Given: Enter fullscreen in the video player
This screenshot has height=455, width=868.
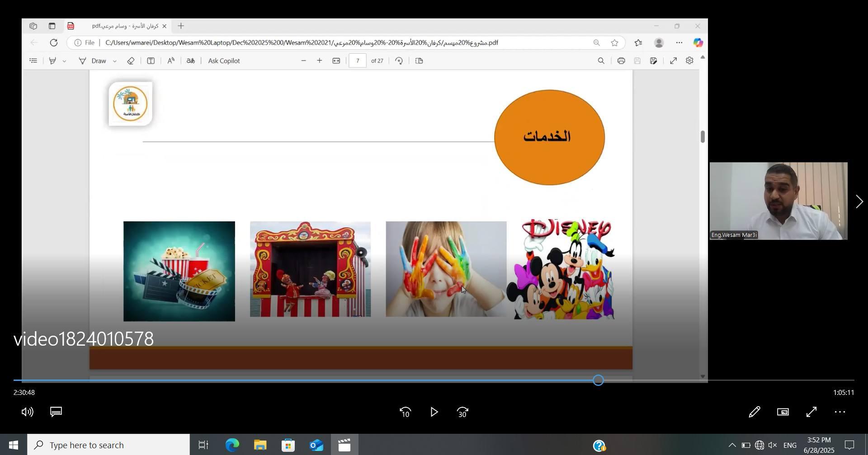Looking at the screenshot, I should tap(811, 412).
